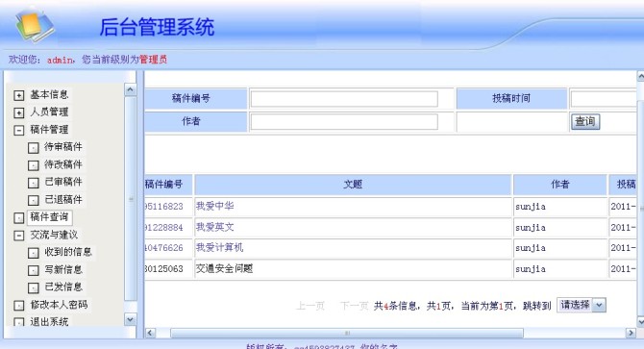The image size is (644, 349).
Task: Click the box icon beside 退出系统
Action: pos(19,322)
